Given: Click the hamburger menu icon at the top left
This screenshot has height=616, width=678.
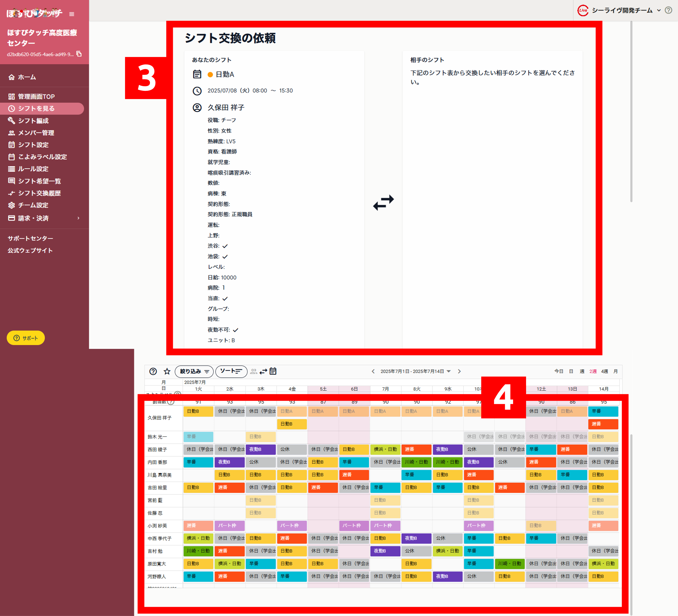Looking at the screenshot, I should click(x=71, y=14).
